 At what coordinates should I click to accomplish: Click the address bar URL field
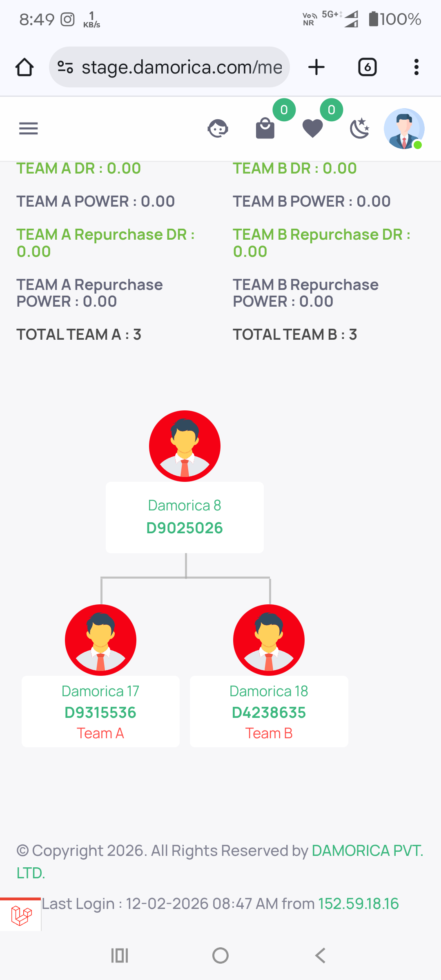pyautogui.click(x=182, y=67)
